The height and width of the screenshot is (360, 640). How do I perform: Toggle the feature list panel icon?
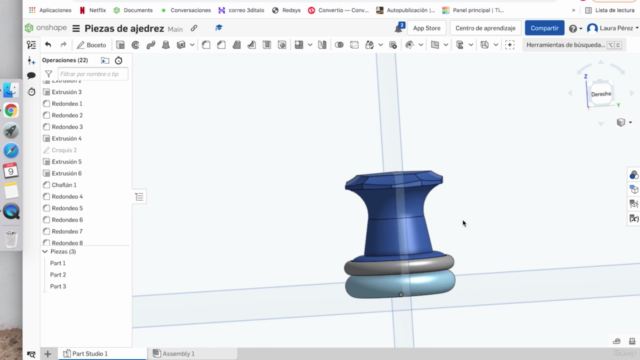pos(31,45)
